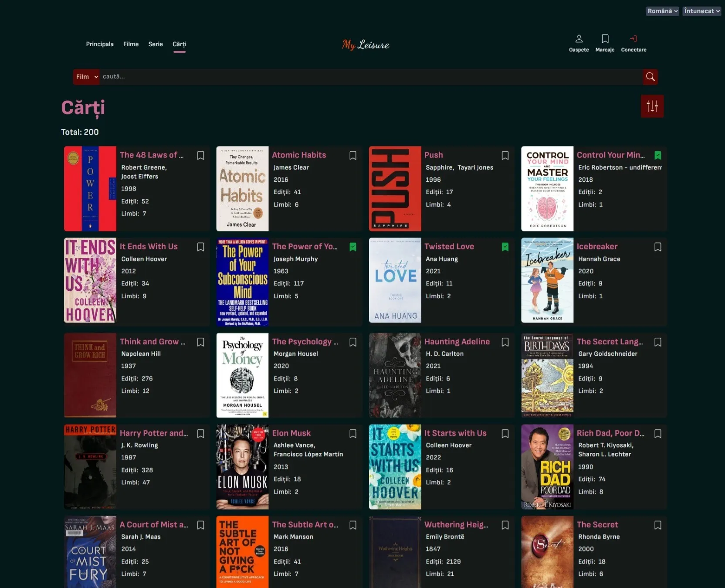Open the Twisted Love title link
This screenshot has height=588, width=725.
[x=449, y=246]
